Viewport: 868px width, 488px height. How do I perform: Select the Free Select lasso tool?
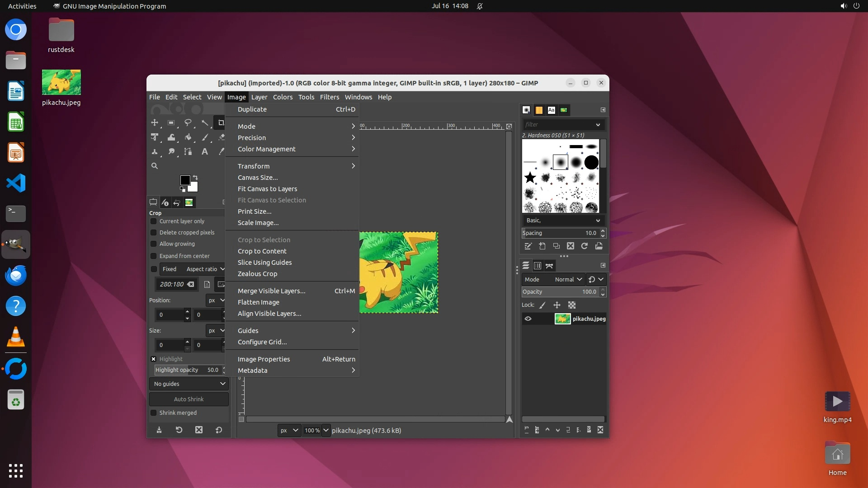click(x=188, y=122)
